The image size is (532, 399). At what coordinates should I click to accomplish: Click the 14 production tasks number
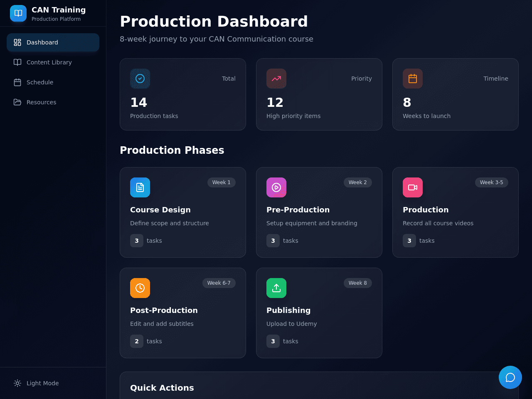139,102
